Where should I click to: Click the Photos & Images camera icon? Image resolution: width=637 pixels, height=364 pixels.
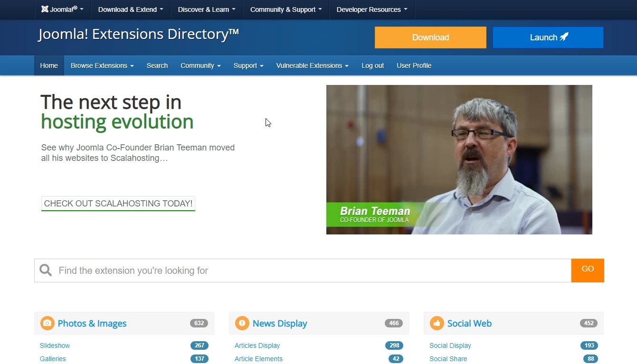tap(47, 323)
